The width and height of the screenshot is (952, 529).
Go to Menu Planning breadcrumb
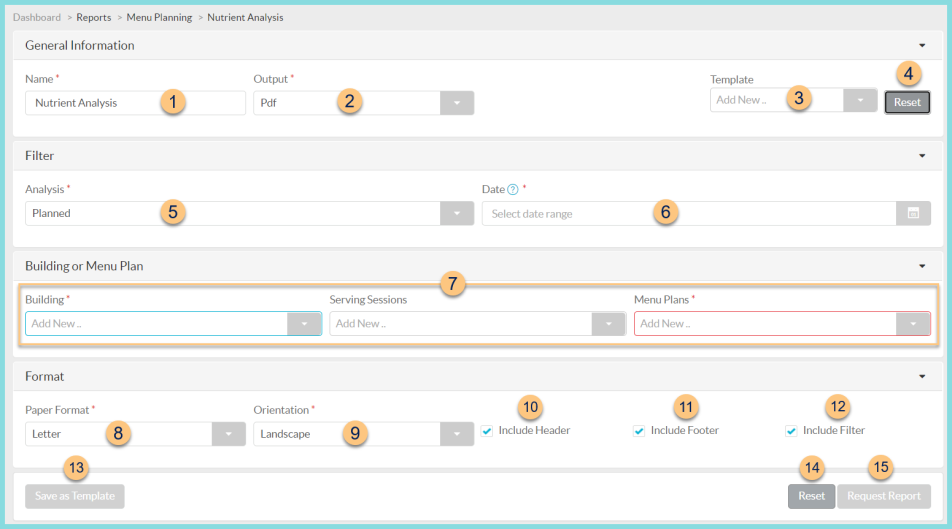pyautogui.click(x=159, y=17)
